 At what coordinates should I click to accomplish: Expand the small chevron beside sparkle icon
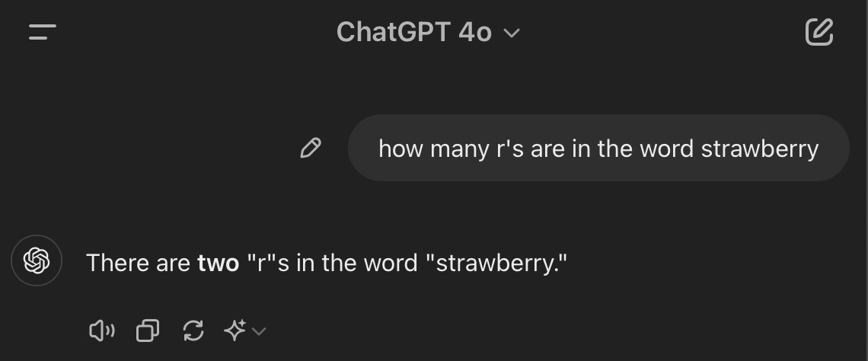click(259, 331)
